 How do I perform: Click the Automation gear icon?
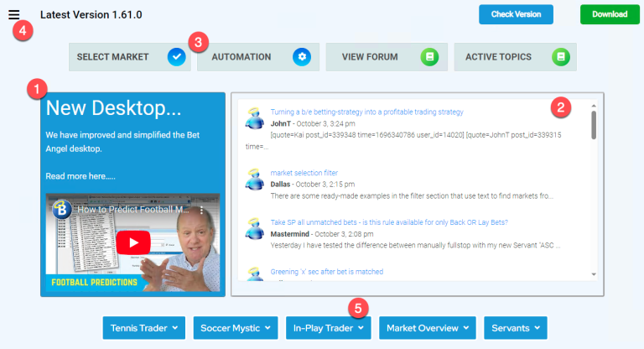click(302, 57)
